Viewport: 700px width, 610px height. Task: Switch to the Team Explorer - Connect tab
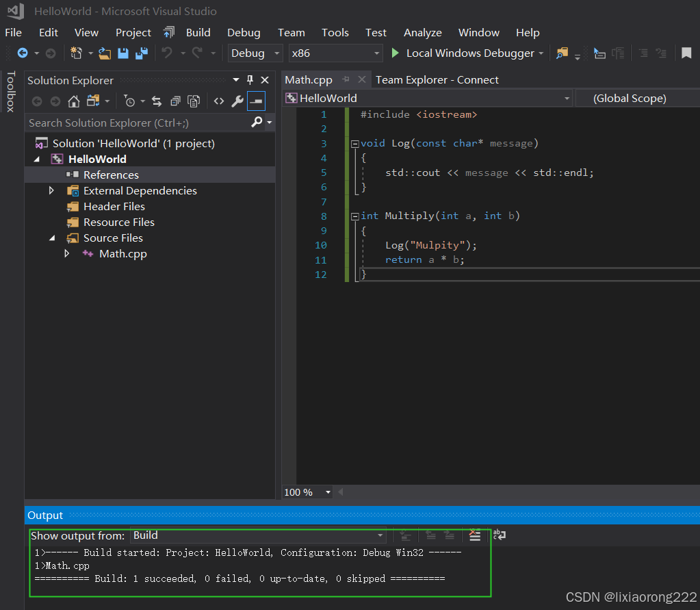click(x=437, y=80)
